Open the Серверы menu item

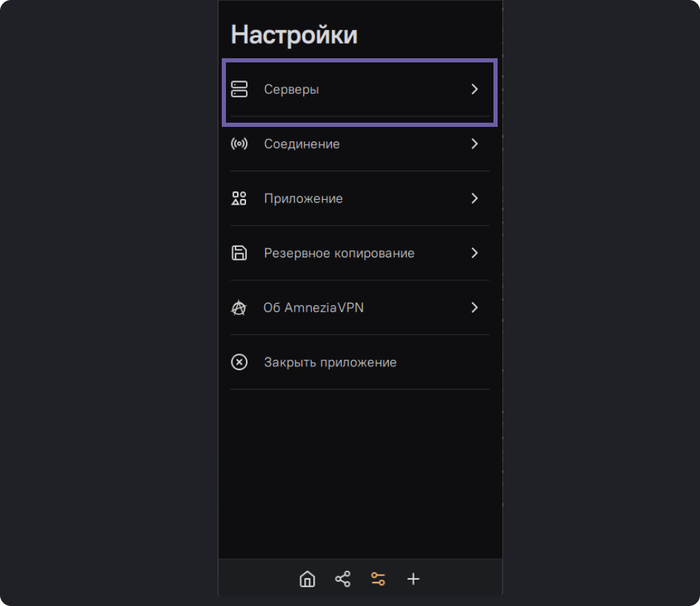tap(291, 89)
